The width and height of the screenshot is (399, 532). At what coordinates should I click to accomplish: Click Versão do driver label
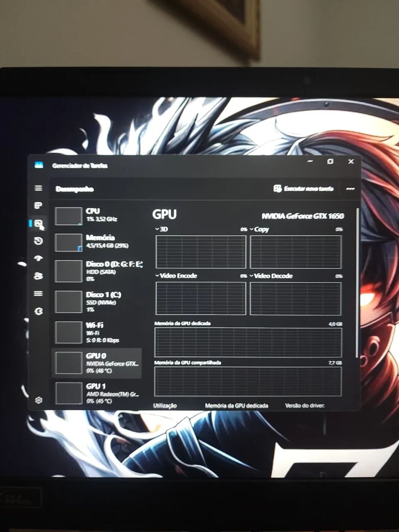click(x=305, y=406)
